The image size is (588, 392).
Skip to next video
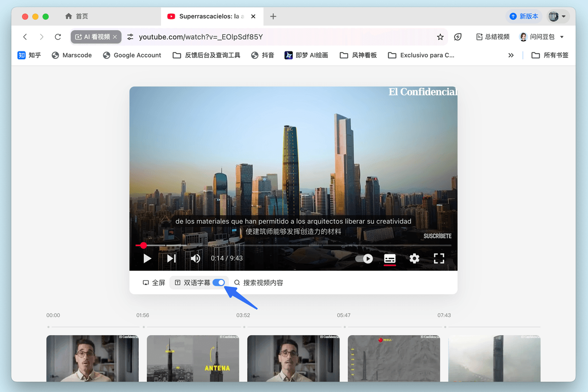tap(171, 258)
